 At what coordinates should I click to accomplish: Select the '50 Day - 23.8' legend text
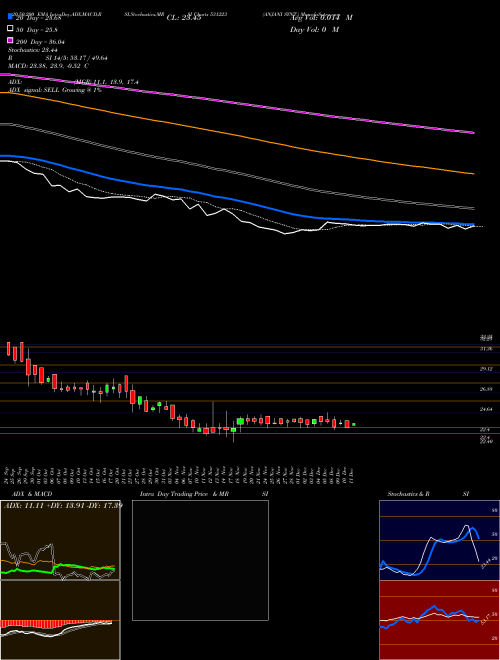(x=36, y=30)
